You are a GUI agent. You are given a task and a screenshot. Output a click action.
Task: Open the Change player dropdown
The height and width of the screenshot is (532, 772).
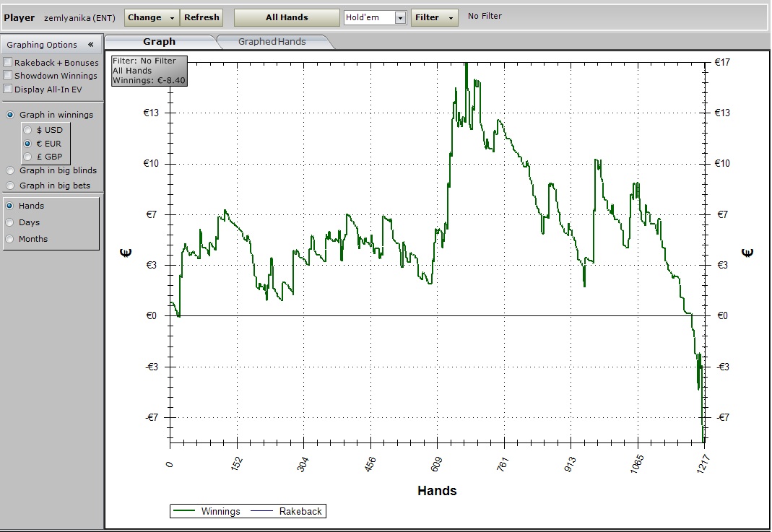point(151,17)
